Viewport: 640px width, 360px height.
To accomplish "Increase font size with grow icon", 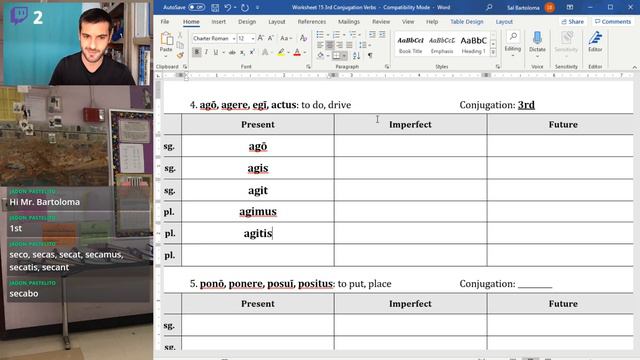I will click(261, 38).
